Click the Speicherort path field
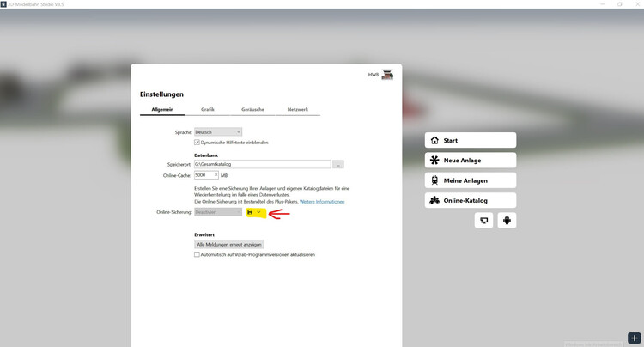The width and height of the screenshot is (644, 347). (x=262, y=164)
